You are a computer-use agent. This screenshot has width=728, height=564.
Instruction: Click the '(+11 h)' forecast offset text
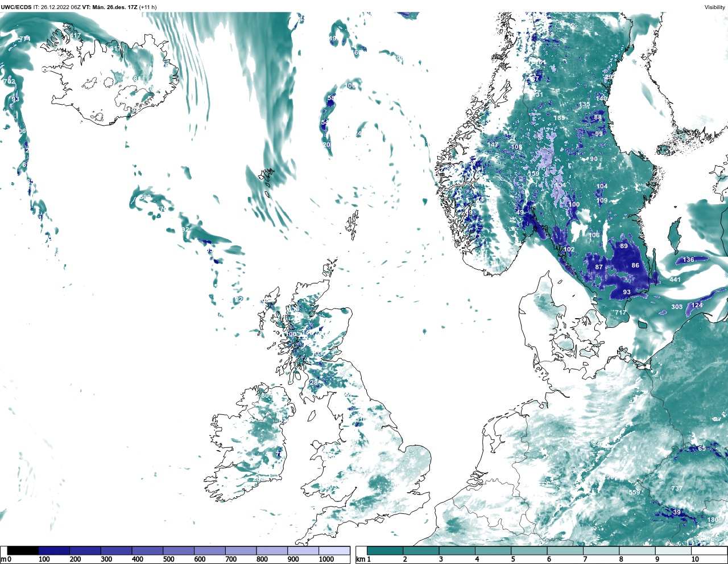148,7
